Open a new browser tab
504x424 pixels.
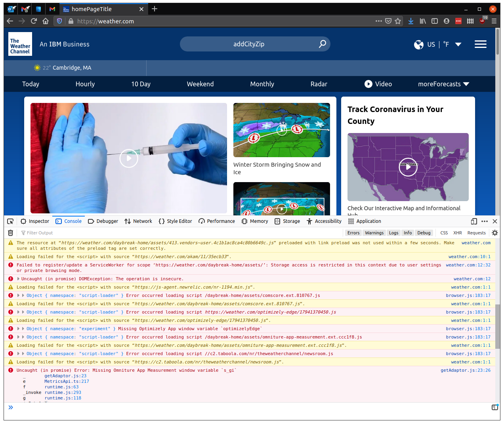pos(155,9)
